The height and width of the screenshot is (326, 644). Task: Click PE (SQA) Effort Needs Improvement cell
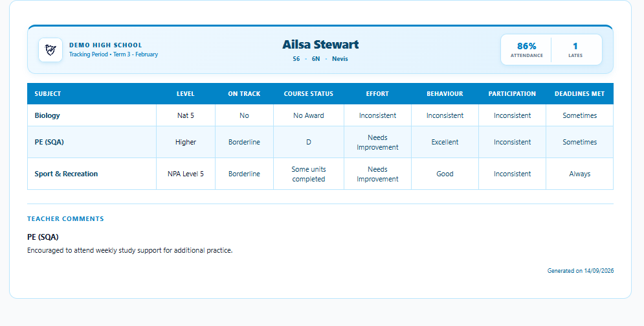pos(377,142)
